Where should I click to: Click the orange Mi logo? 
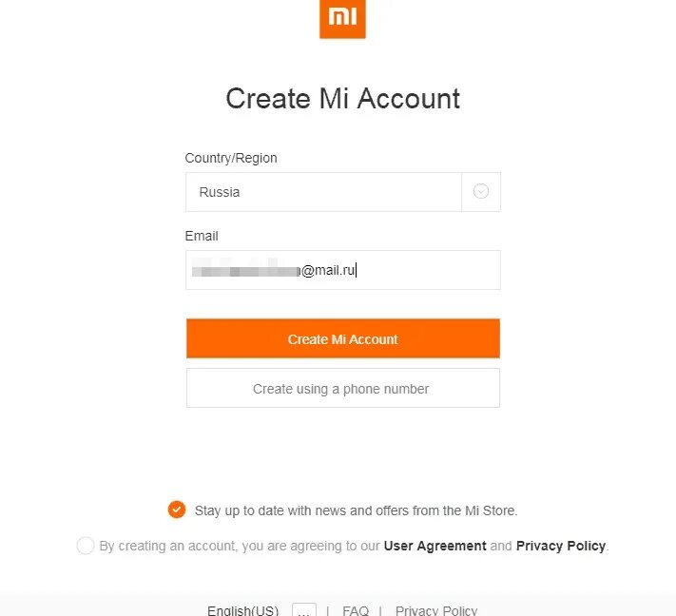(342, 18)
